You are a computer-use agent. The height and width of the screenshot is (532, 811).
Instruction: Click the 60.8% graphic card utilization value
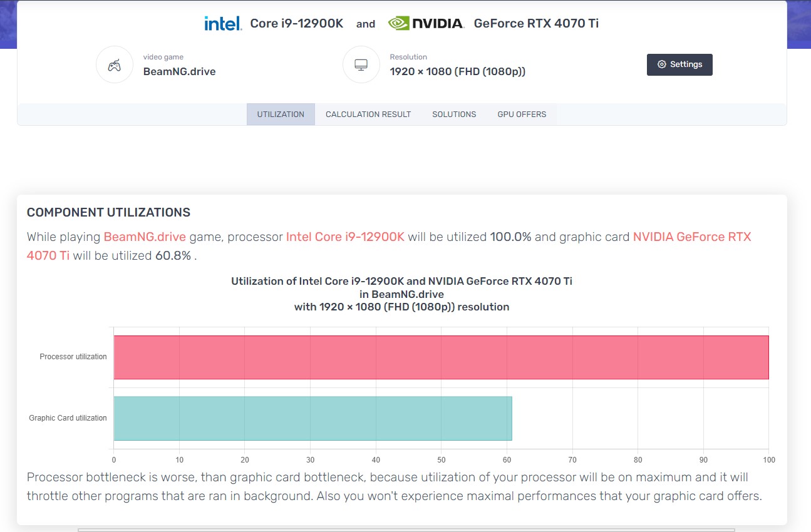pyautogui.click(x=173, y=255)
